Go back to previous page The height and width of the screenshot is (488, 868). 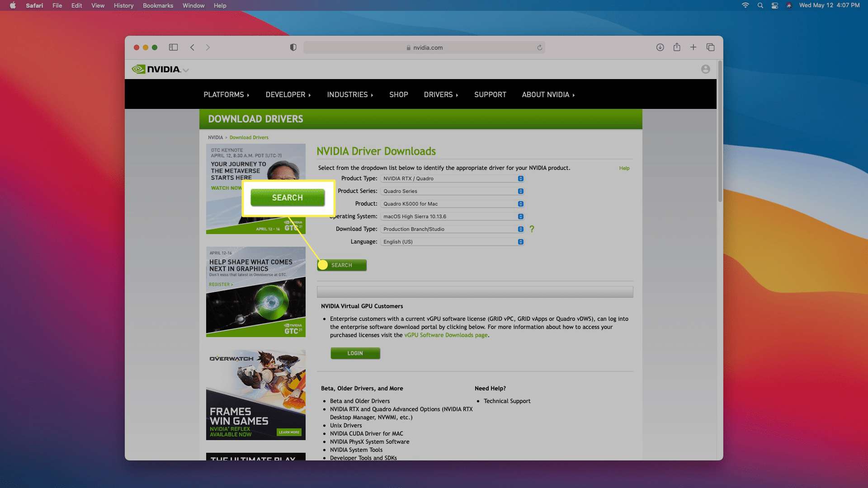[x=192, y=47]
